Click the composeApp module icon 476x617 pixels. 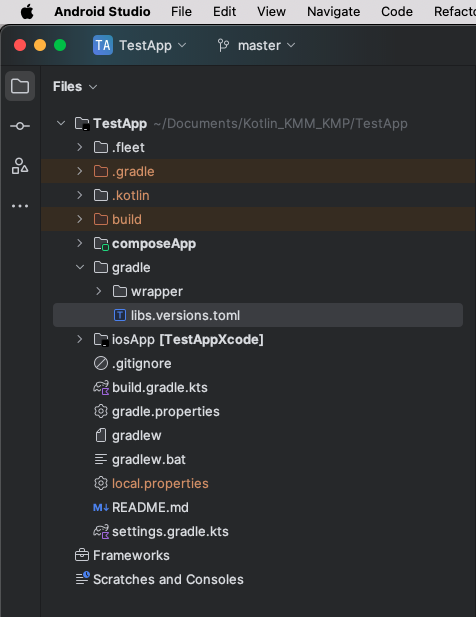coord(101,244)
